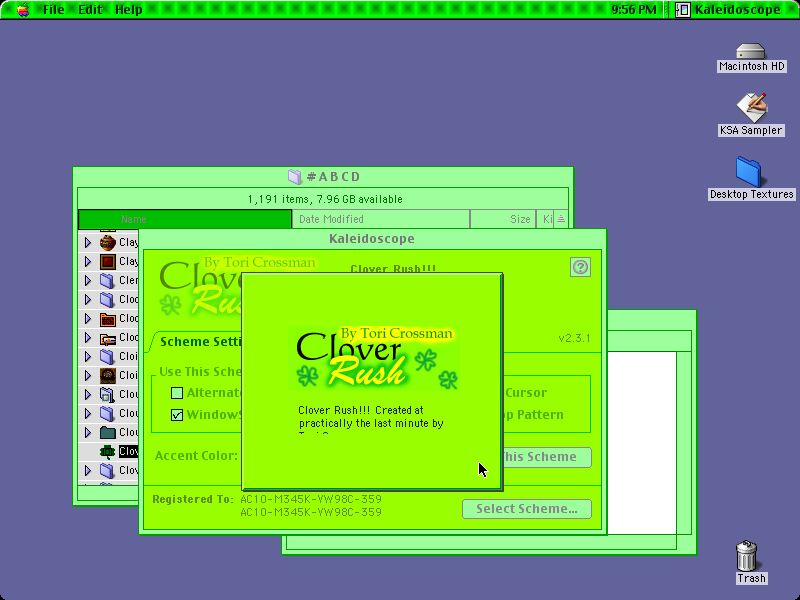Click the Select Scheme... button
Viewport: 800px width, 600px height.
pyautogui.click(x=527, y=509)
